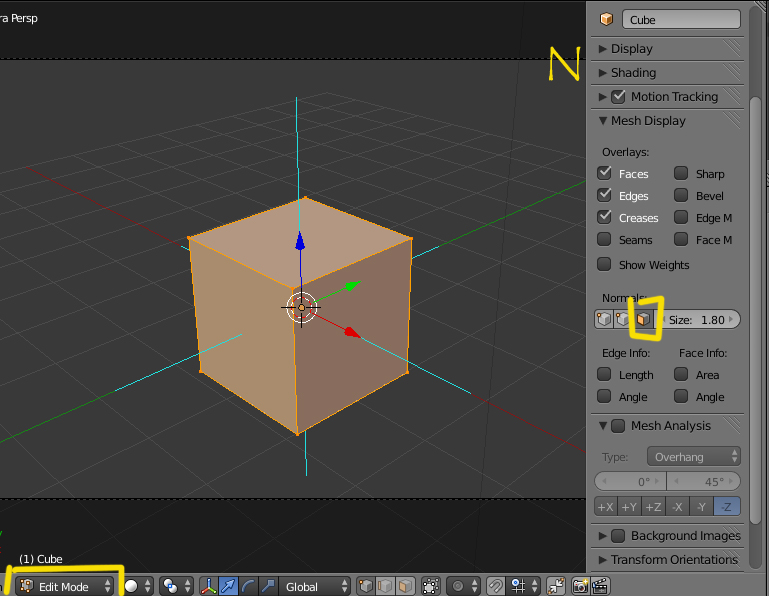
Task: Enable face normals display icon
Action: pos(644,319)
